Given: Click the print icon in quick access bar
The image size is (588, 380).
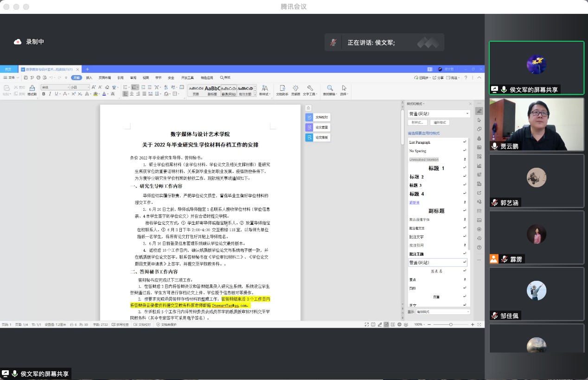Looking at the screenshot, I should pos(38,77).
